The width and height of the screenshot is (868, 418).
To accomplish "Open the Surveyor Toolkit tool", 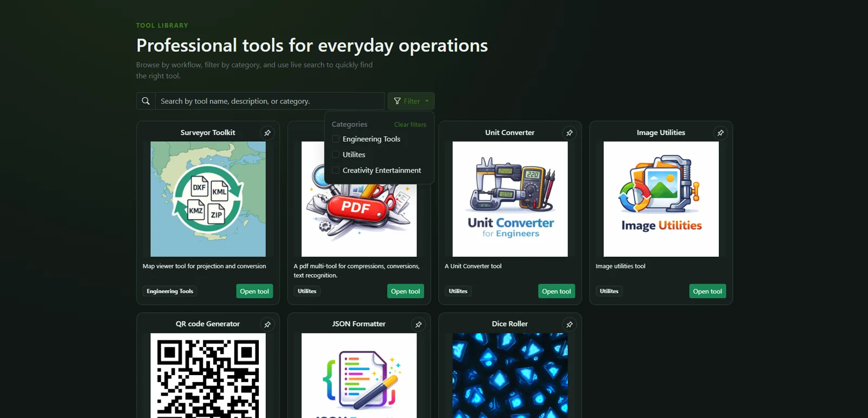I will pyautogui.click(x=254, y=292).
